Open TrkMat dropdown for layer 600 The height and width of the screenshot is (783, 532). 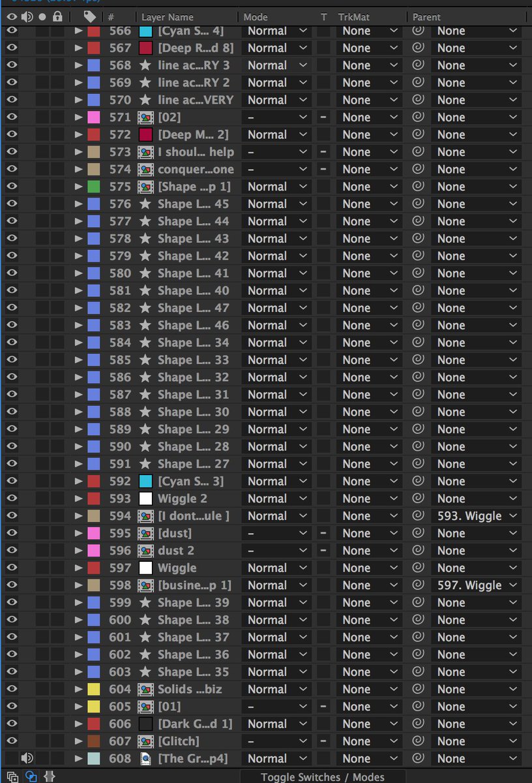click(370, 620)
